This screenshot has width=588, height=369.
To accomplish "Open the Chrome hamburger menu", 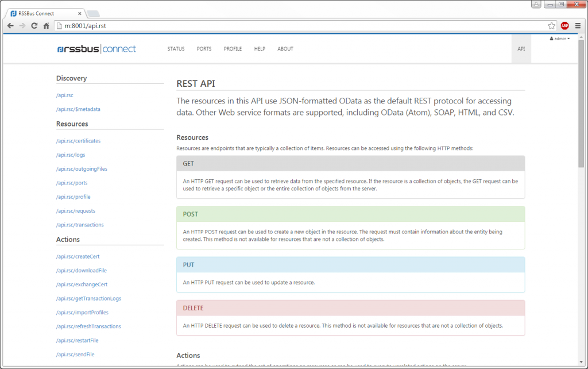I will click(578, 25).
